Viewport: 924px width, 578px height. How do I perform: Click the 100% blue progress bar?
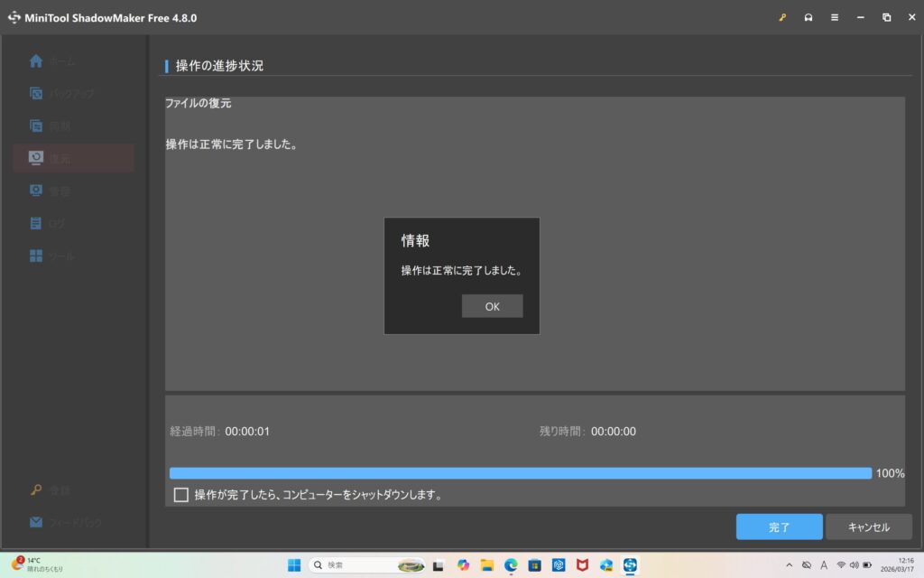520,473
